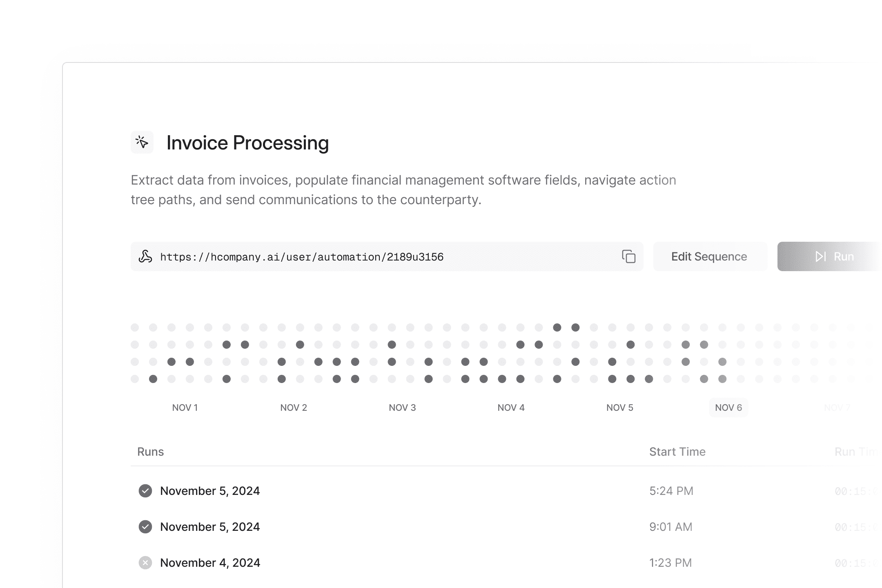This screenshot has height=588, width=882.
Task: Open the November 5, 2024 run at 9:01 AM
Action: coord(506,527)
